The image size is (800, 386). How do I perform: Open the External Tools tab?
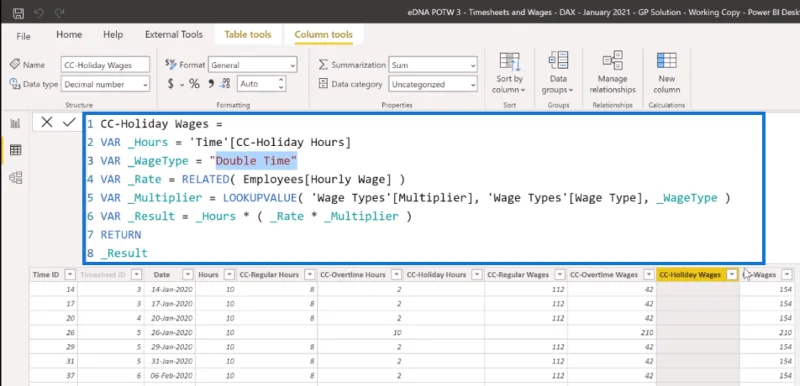[x=173, y=35]
